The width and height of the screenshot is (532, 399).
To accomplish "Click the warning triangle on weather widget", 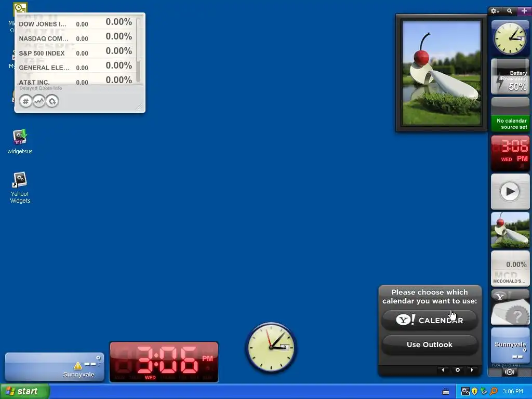I will click(78, 365).
